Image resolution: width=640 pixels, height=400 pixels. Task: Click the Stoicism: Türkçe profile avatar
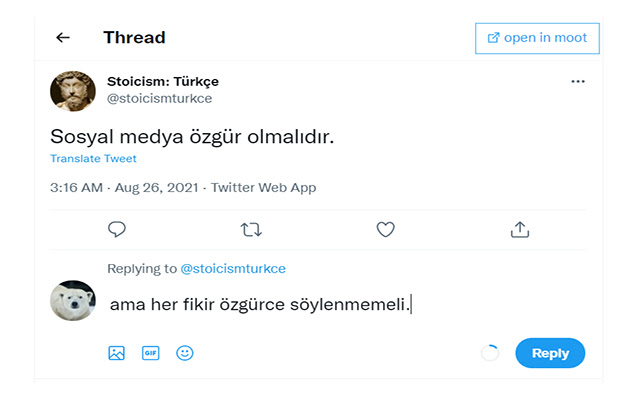click(73, 91)
